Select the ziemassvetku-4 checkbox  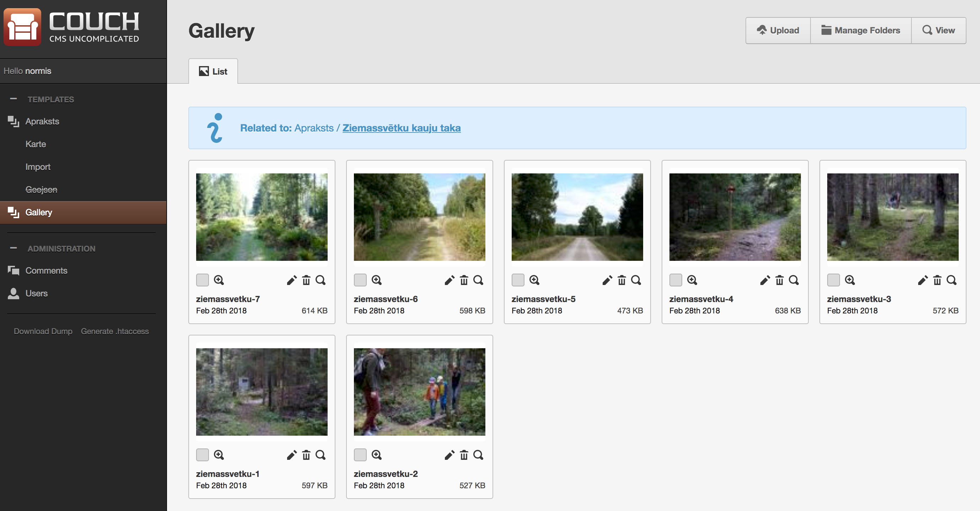676,280
